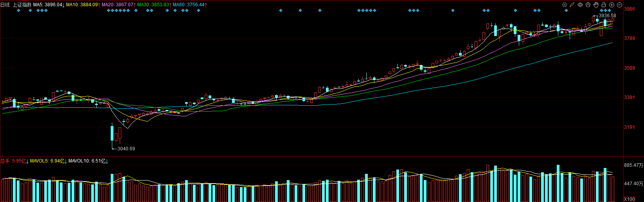
Task: Activate the hand pan tool icon
Action: pyautogui.click(x=596, y=5)
